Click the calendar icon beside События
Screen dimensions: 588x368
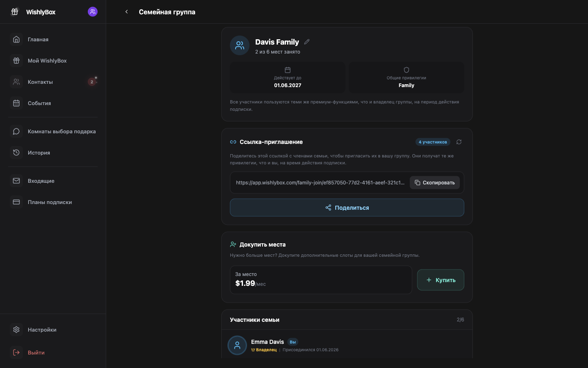tap(16, 103)
